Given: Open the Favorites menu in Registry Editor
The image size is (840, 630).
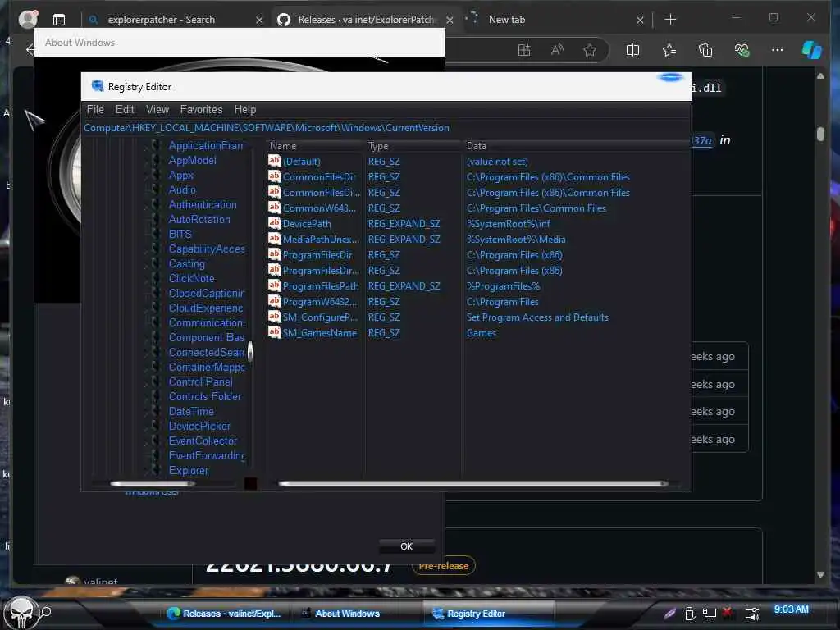Looking at the screenshot, I should coord(202,109).
